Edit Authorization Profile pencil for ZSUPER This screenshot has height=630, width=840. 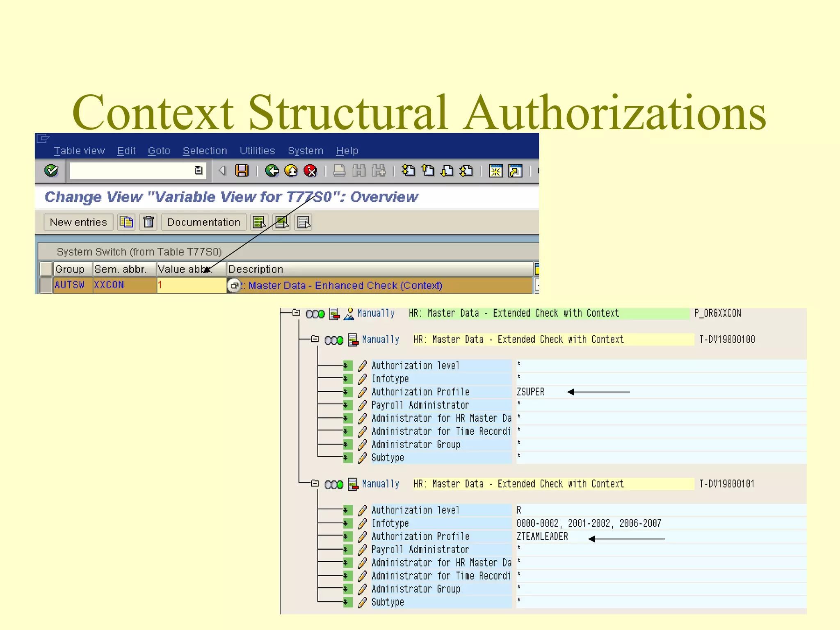click(x=362, y=392)
